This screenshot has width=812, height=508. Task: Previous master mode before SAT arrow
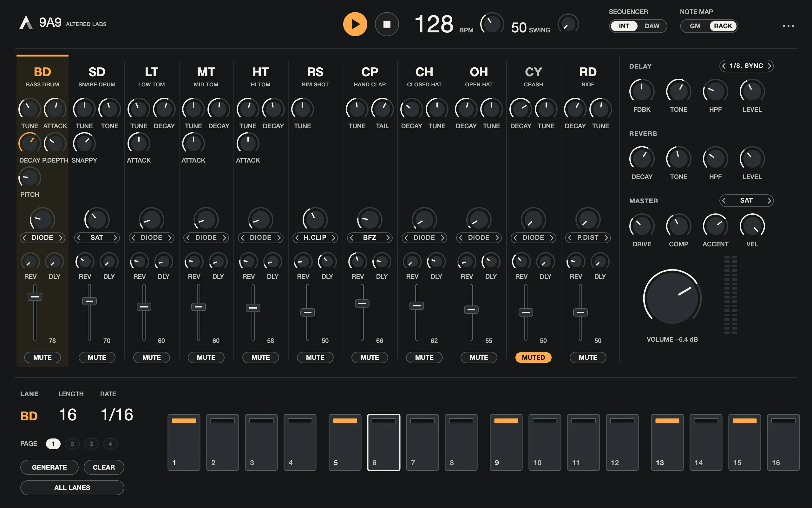(x=724, y=201)
